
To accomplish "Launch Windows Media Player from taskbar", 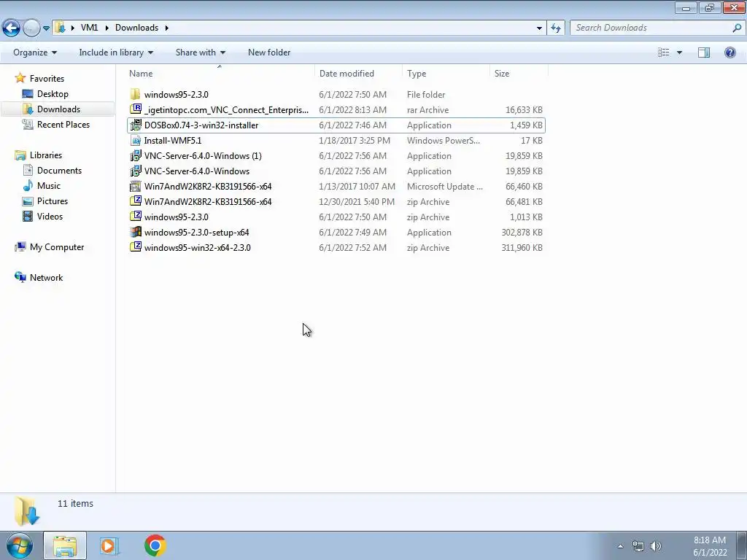I will 109,545.
